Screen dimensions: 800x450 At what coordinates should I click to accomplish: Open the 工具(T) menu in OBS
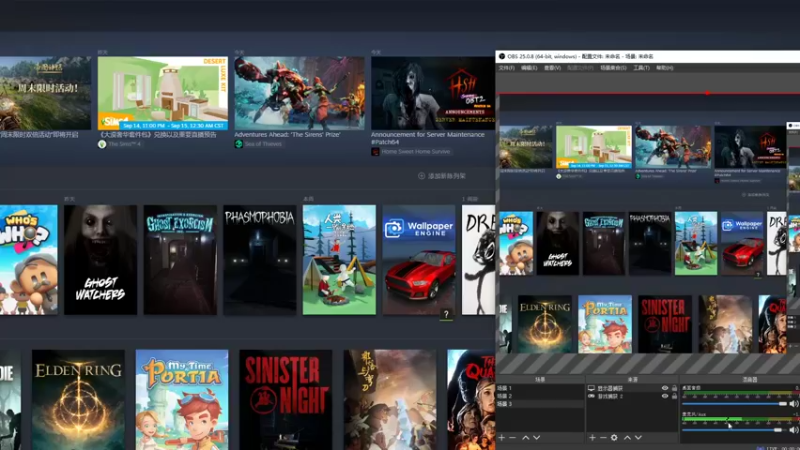click(641, 68)
